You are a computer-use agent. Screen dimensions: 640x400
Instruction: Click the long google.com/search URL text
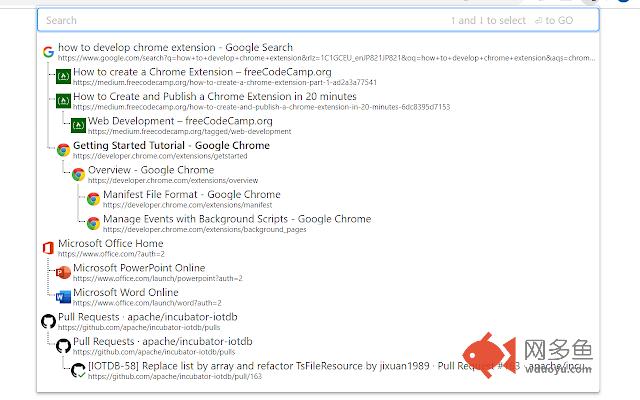(326, 58)
